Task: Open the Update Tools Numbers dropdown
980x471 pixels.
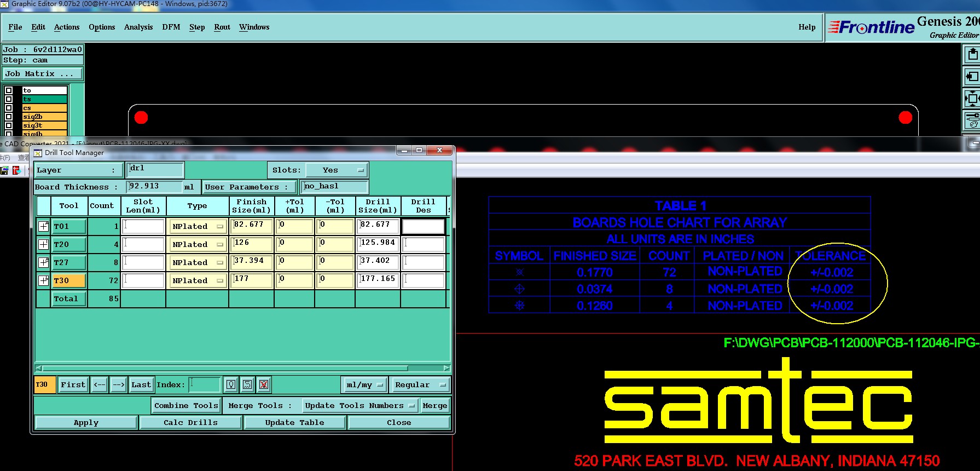Action: [359, 406]
